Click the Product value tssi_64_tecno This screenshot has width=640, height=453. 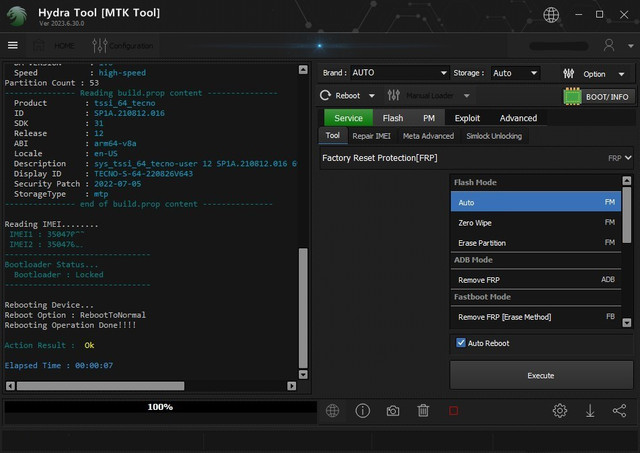pyautogui.click(x=124, y=103)
